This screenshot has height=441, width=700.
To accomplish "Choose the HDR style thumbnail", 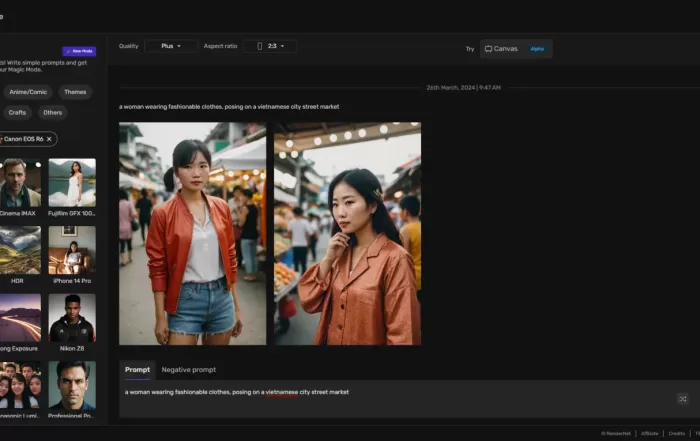I will point(20,250).
